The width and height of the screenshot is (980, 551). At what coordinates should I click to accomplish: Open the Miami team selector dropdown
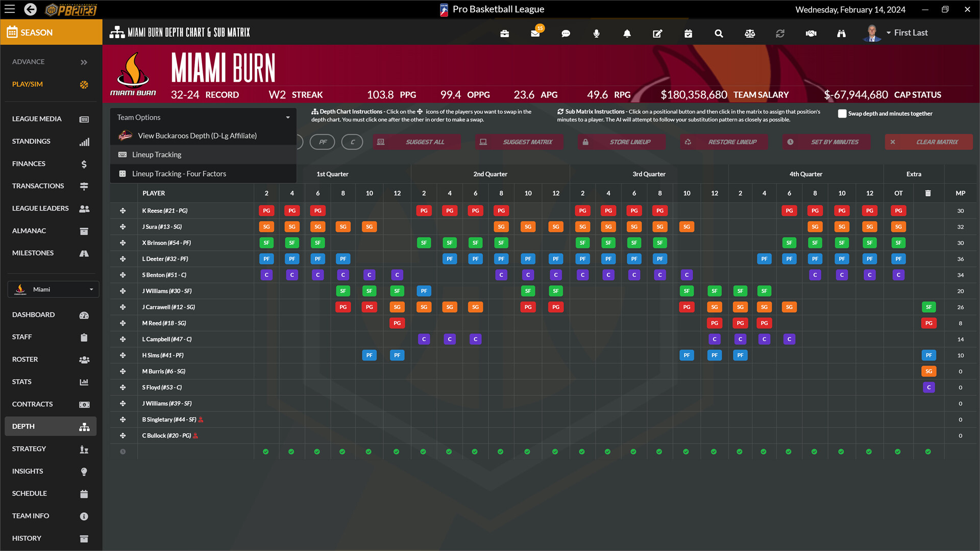pos(53,289)
